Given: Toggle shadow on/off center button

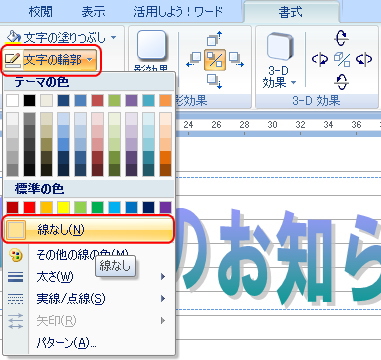Looking at the screenshot, I should pyautogui.click(x=215, y=60).
